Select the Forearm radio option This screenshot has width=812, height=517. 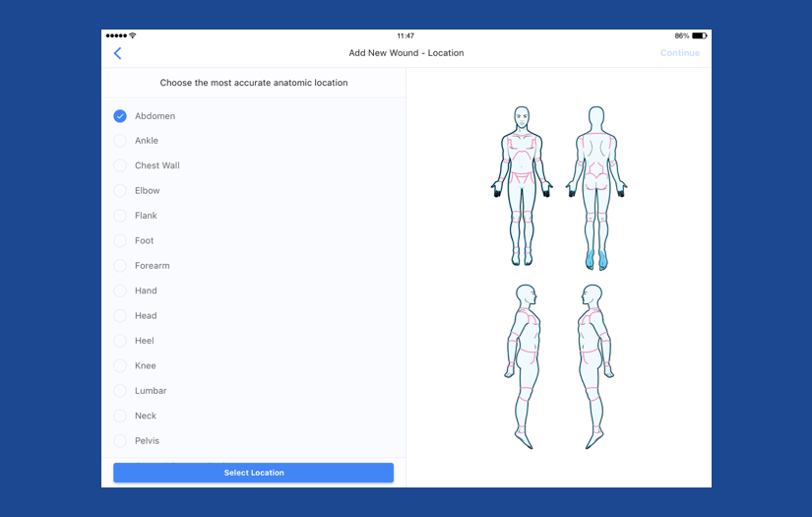[120, 266]
